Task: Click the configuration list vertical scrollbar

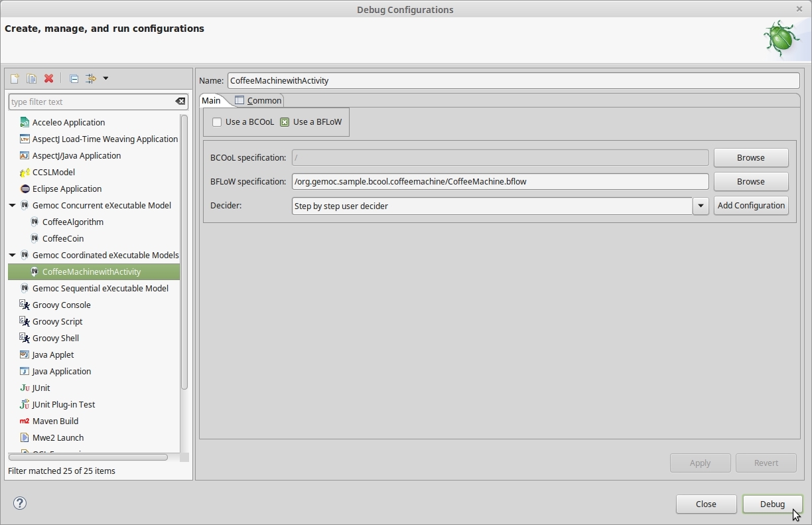Action: pyautogui.click(x=184, y=252)
